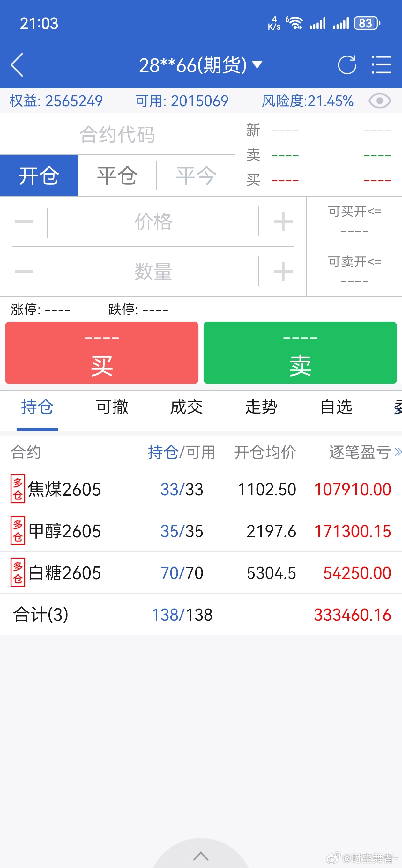Tap the battery indicator showing 83

tap(367, 23)
